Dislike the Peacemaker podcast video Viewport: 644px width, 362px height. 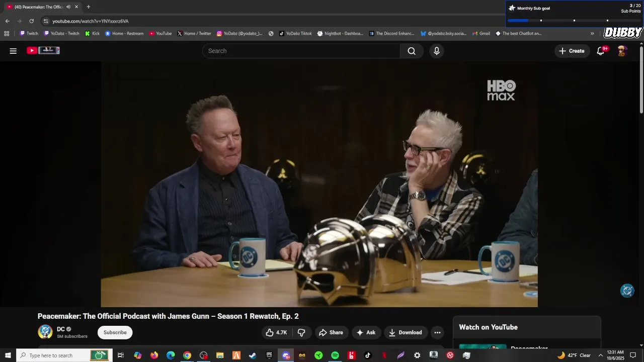point(301,332)
